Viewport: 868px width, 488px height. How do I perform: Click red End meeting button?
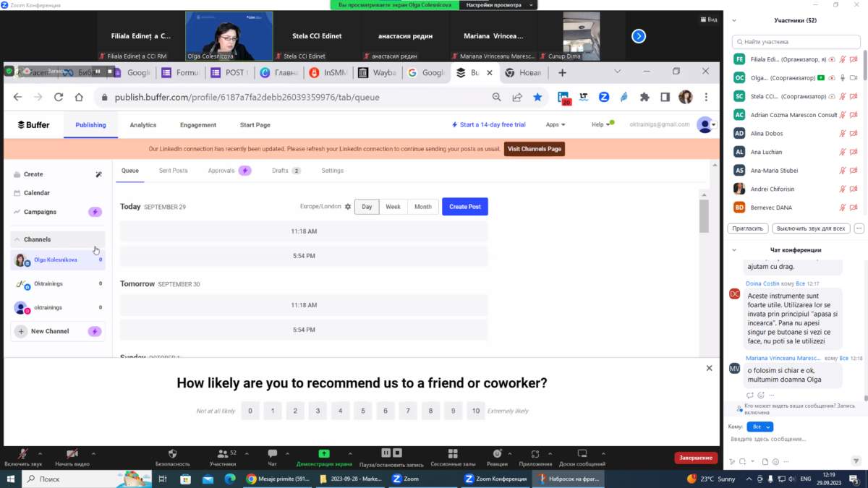pos(697,458)
